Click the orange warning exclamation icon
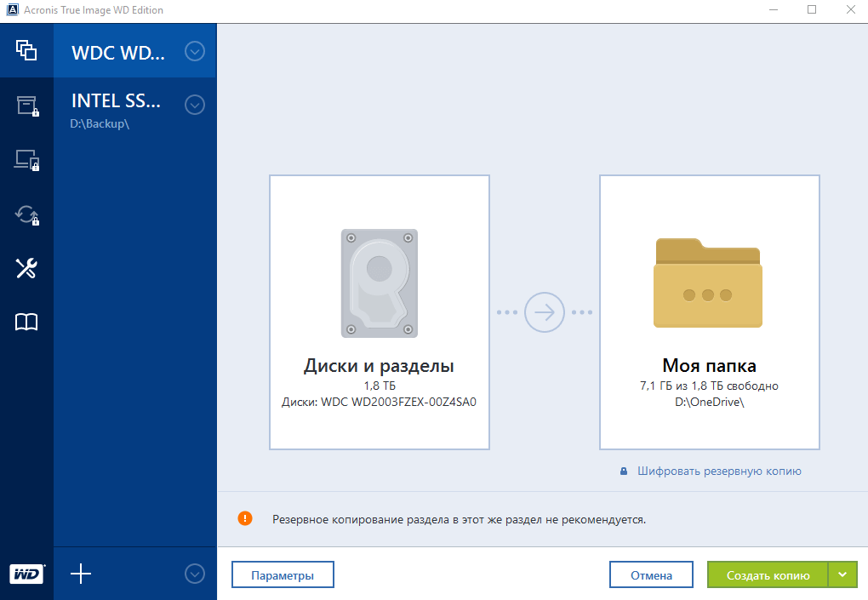Viewport: 868px width, 600px height. point(245,518)
